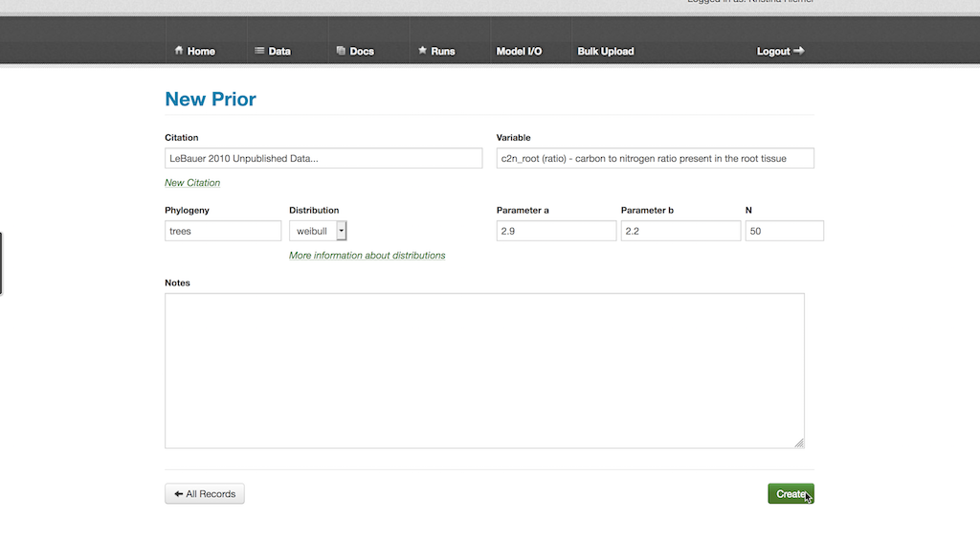Viewport: 980px width, 543px height.
Task: Click the Parameter b input field
Action: click(680, 231)
